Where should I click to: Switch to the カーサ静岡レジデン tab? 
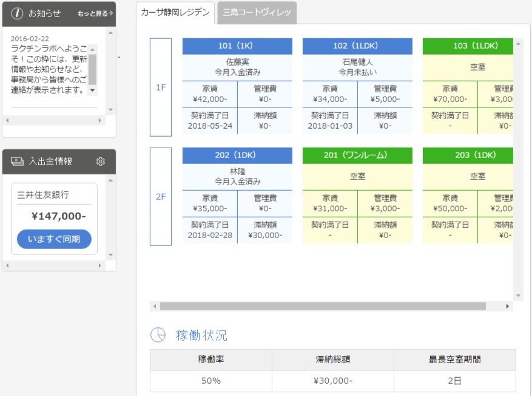(x=175, y=13)
